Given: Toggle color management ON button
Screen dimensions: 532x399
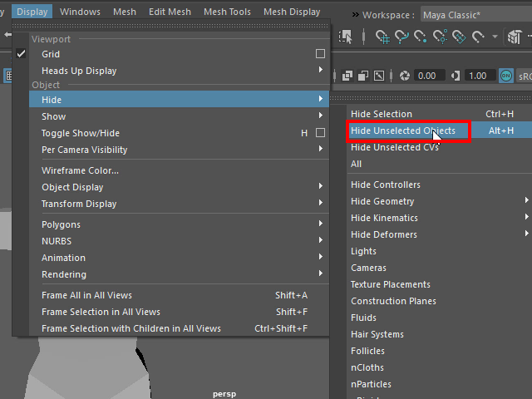Looking at the screenshot, I should [x=506, y=76].
